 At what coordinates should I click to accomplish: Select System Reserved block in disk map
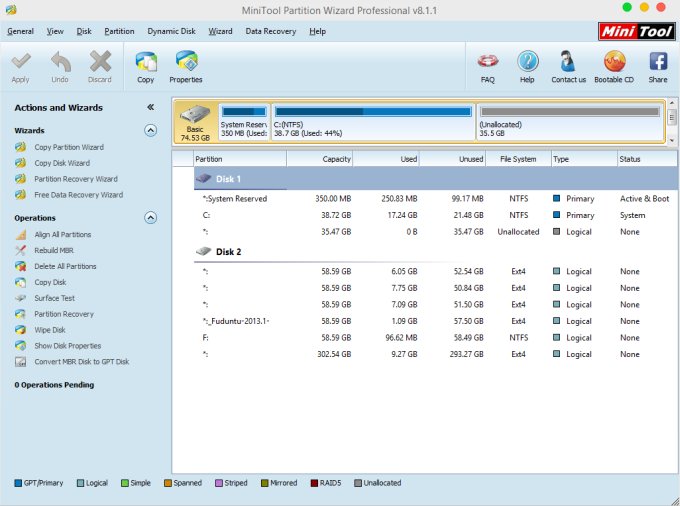pos(244,122)
